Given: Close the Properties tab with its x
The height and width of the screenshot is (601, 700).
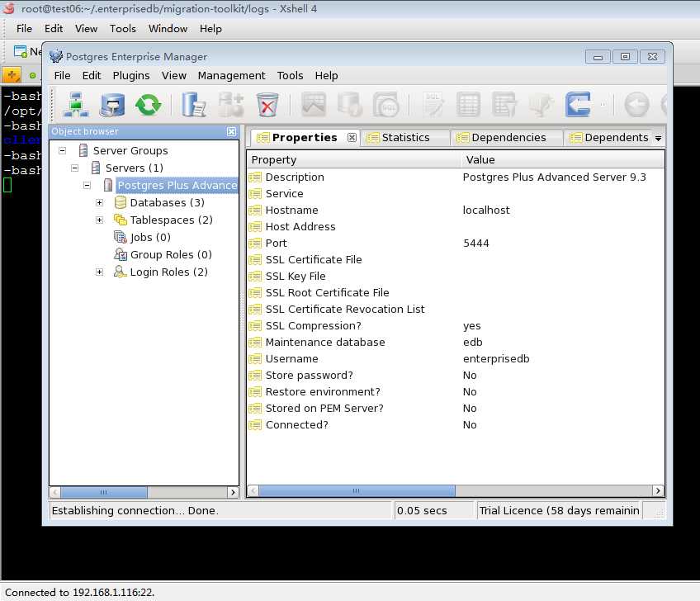Looking at the screenshot, I should pyautogui.click(x=352, y=138).
